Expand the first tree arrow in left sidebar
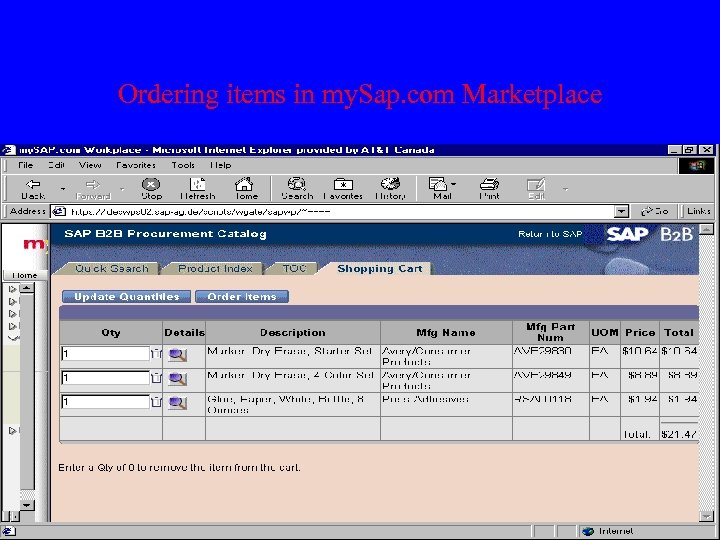Viewport: 720px width, 540px height. pyautogui.click(x=12, y=289)
